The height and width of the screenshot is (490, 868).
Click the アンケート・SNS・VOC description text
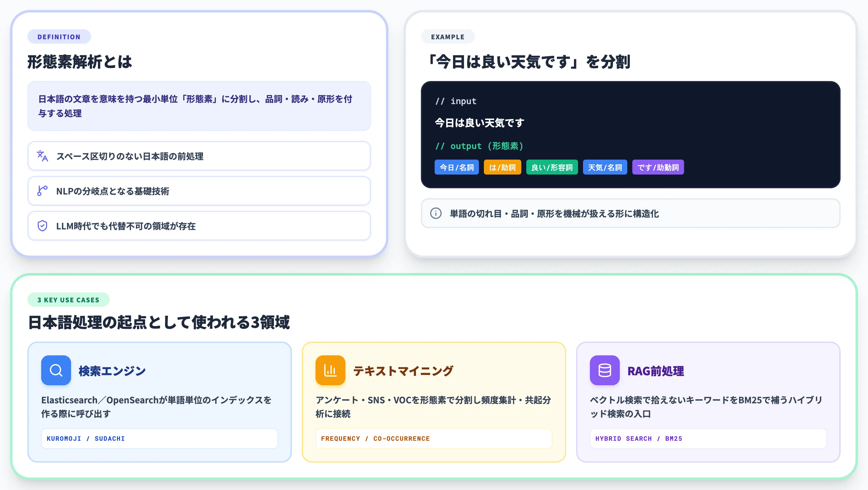[433, 407]
